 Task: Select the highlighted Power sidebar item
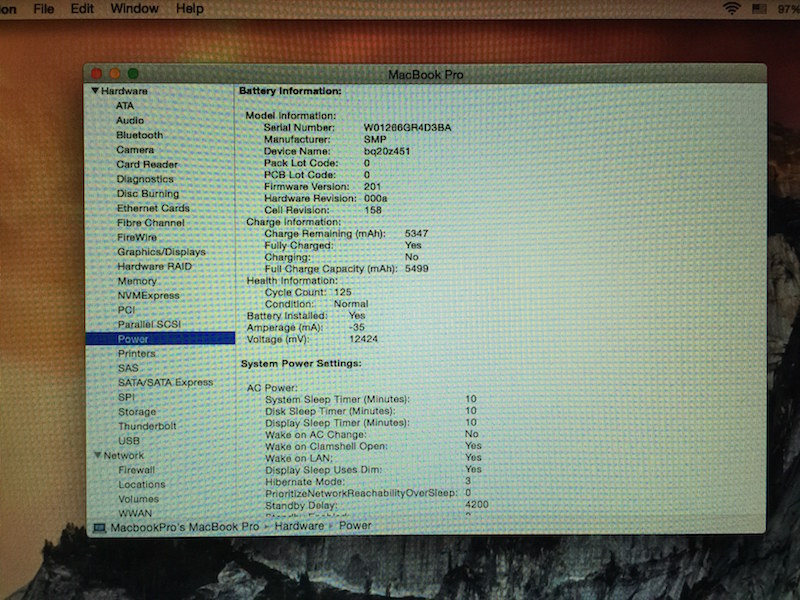tap(160, 339)
